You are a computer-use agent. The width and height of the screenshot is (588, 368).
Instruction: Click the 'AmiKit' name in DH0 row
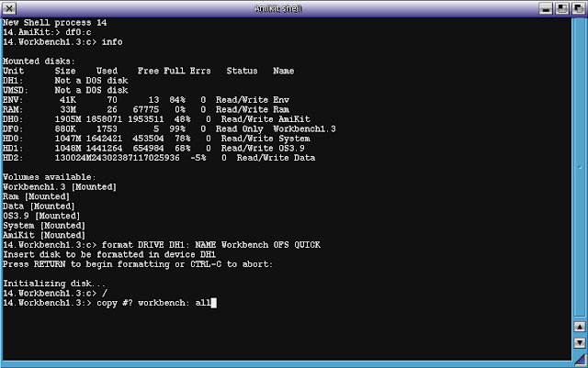point(294,119)
